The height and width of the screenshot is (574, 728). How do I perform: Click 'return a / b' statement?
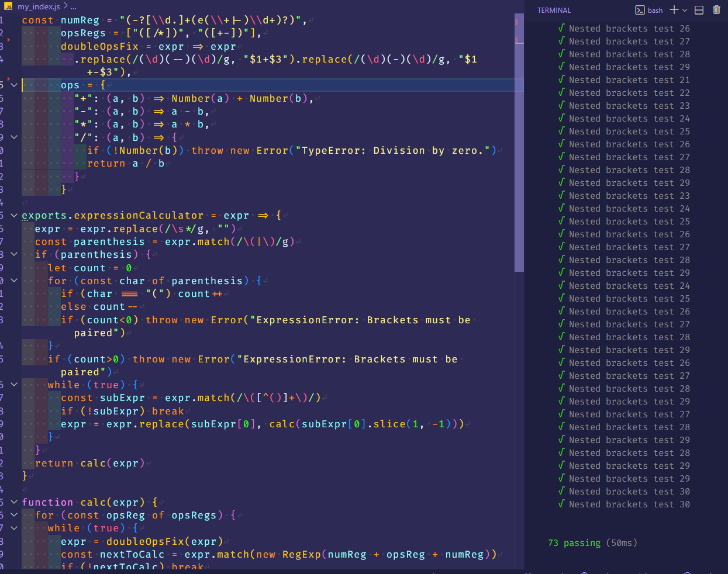click(x=126, y=164)
